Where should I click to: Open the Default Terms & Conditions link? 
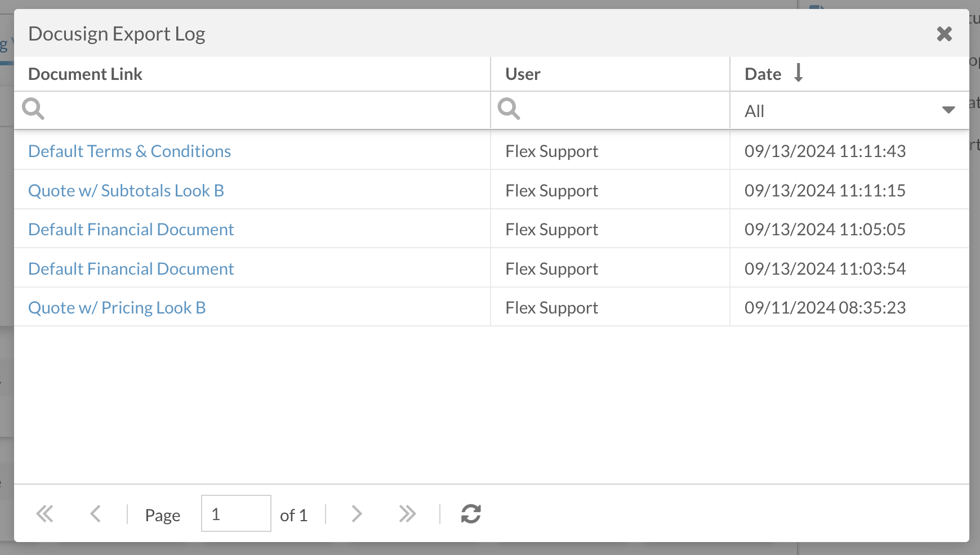click(130, 151)
